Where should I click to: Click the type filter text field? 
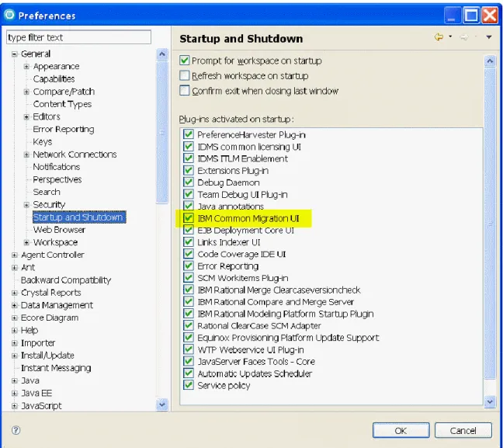78,37
